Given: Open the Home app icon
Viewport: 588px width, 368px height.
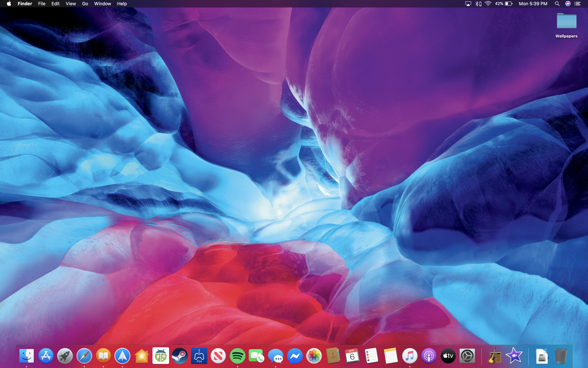Looking at the screenshot, I should (x=142, y=356).
